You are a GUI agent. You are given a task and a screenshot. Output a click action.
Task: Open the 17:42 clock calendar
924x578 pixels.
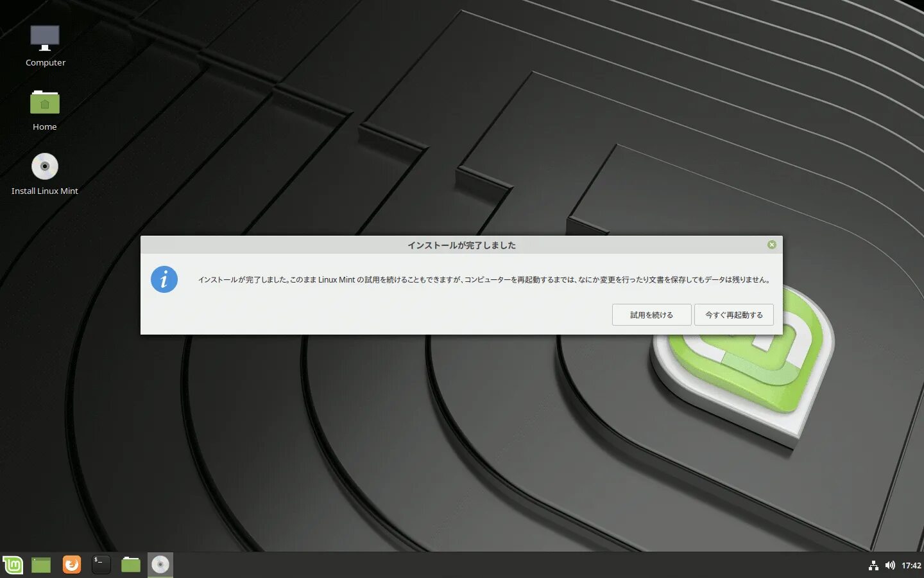[911, 566]
